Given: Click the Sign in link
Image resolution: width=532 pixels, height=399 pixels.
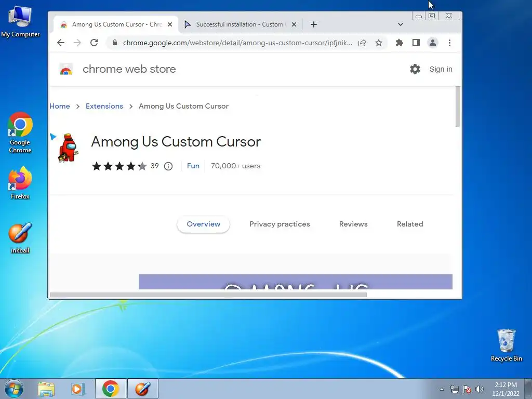Looking at the screenshot, I should (441, 69).
